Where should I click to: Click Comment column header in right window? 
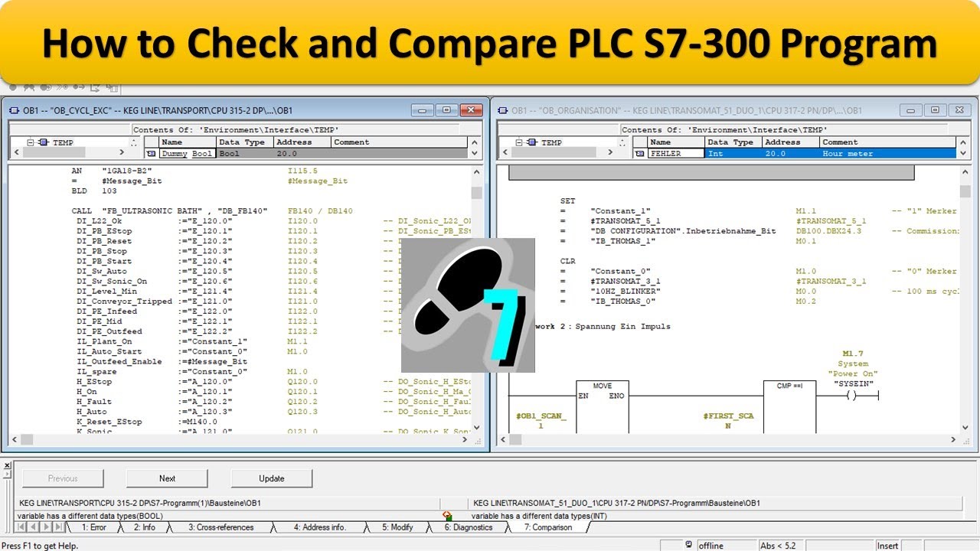(x=887, y=142)
